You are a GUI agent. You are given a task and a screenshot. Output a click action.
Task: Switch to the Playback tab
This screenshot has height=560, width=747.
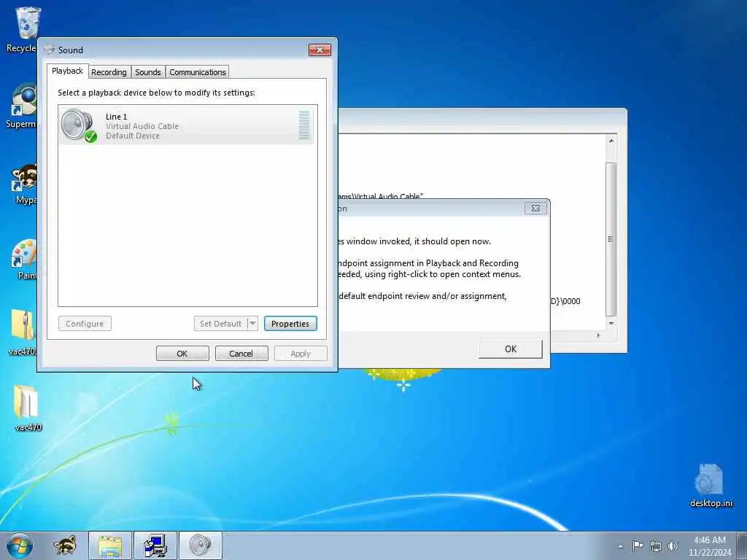pos(67,71)
